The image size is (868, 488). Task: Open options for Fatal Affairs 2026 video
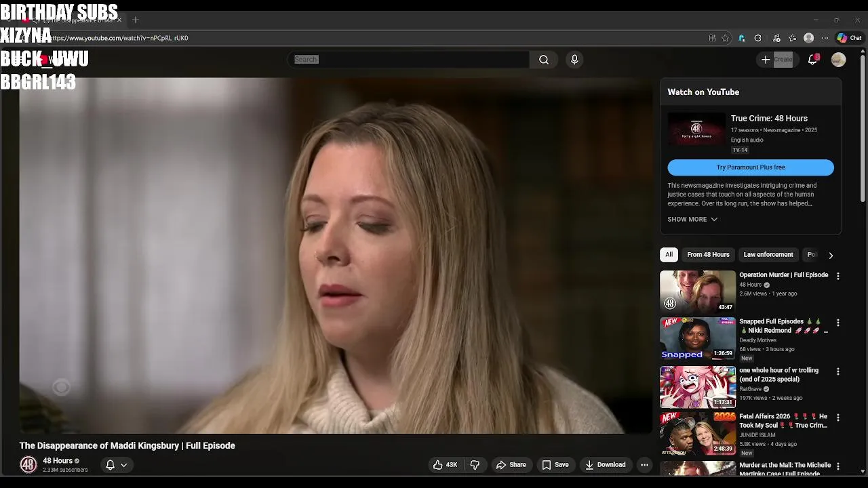[x=838, y=418]
